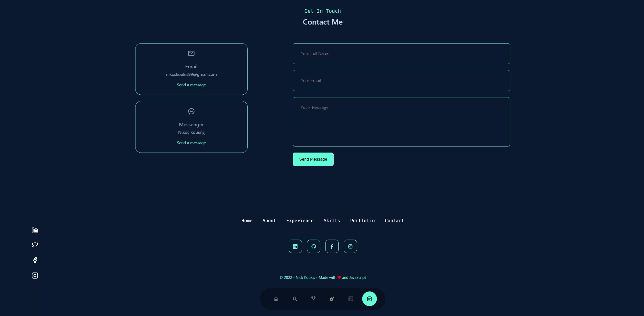Click inside the Your Message textarea
Screen dimensions: 644x316
[401, 122]
